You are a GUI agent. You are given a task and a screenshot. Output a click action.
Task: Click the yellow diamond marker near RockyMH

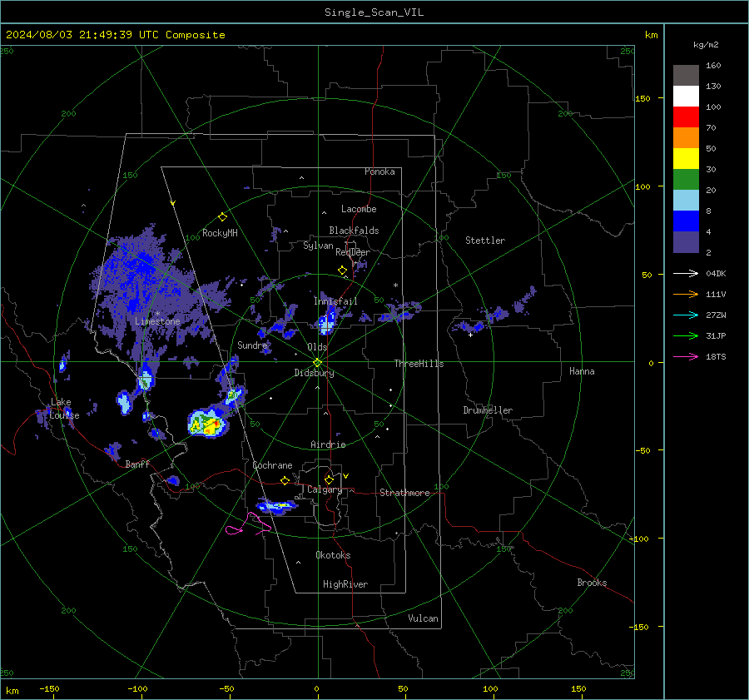222,217
